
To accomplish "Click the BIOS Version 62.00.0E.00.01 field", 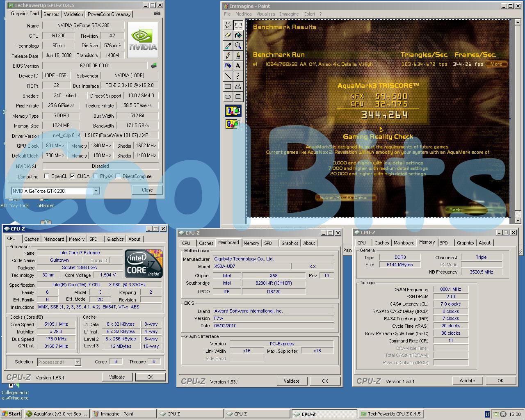I will [95, 66].
